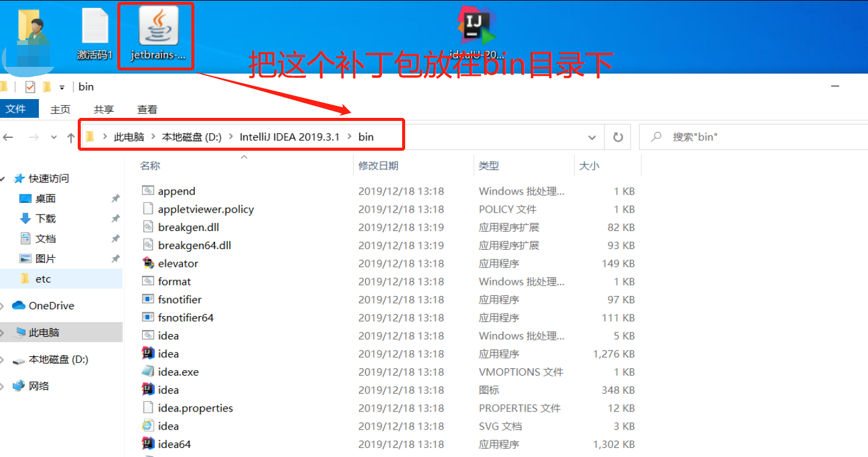Open 图片 in quick access
This screenshot has width=868, height=457.
pos(46,259)
